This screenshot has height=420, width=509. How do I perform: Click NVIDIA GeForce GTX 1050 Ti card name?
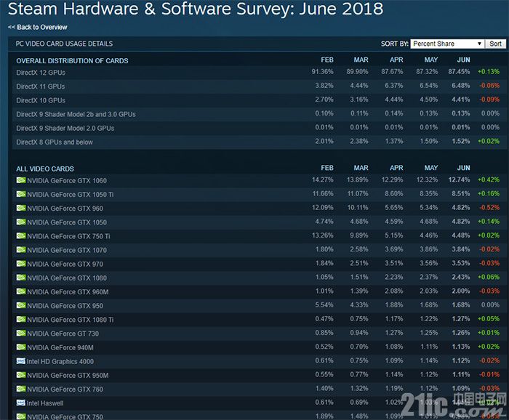point(71,195)
